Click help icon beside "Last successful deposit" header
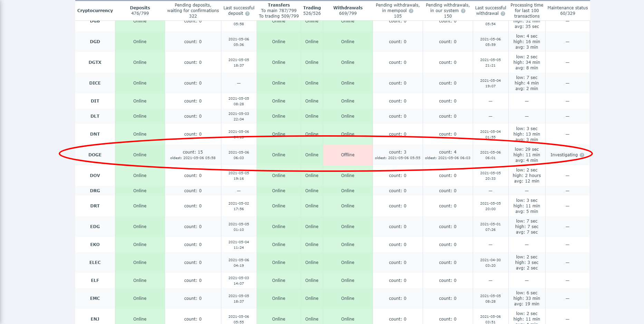This screenshot has height=324, width=644. click(247, 13)
